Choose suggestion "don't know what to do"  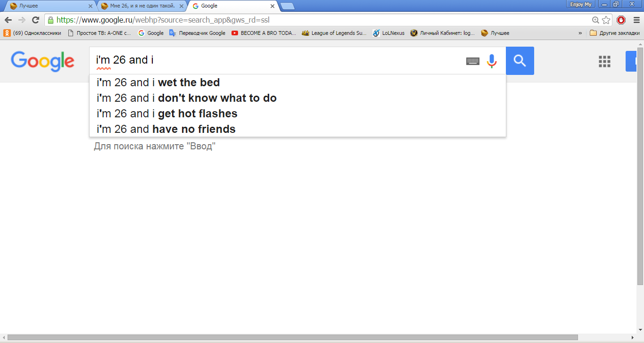(x=187, y=98)
